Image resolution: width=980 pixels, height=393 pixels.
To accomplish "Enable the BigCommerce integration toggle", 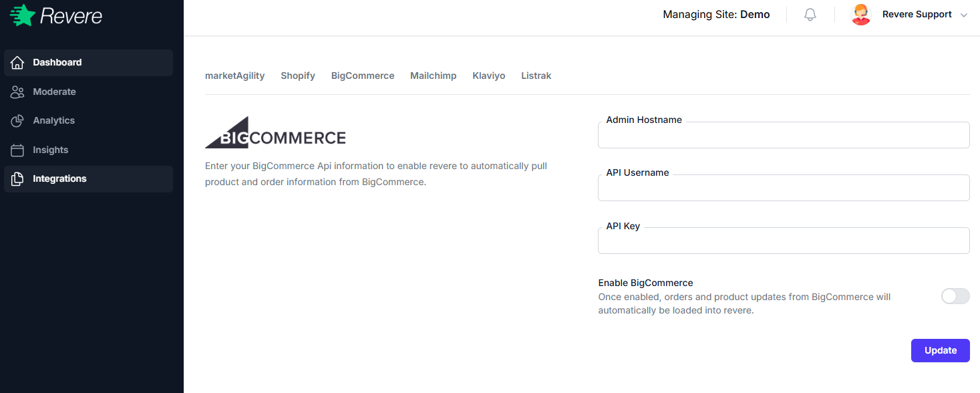I will click(955, 296).
